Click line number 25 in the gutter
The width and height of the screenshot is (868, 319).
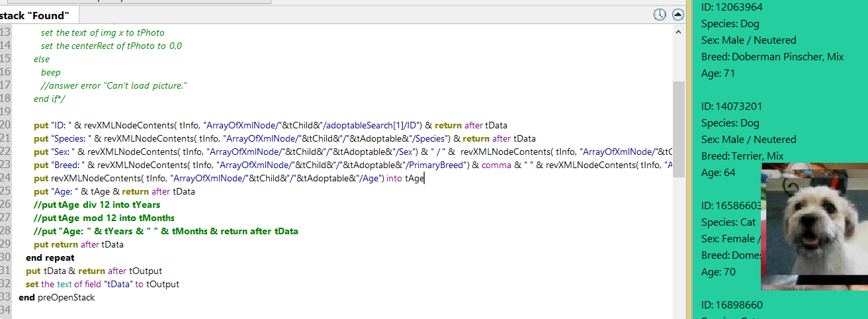6,191
